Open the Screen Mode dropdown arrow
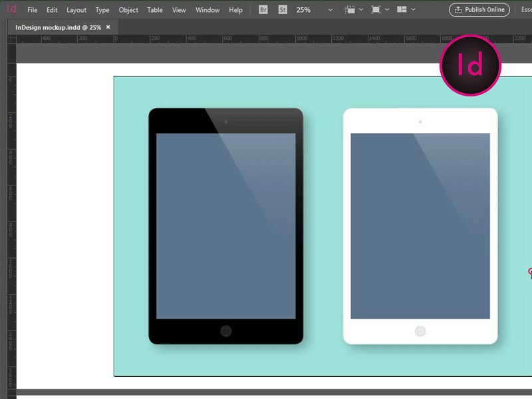 387,10
